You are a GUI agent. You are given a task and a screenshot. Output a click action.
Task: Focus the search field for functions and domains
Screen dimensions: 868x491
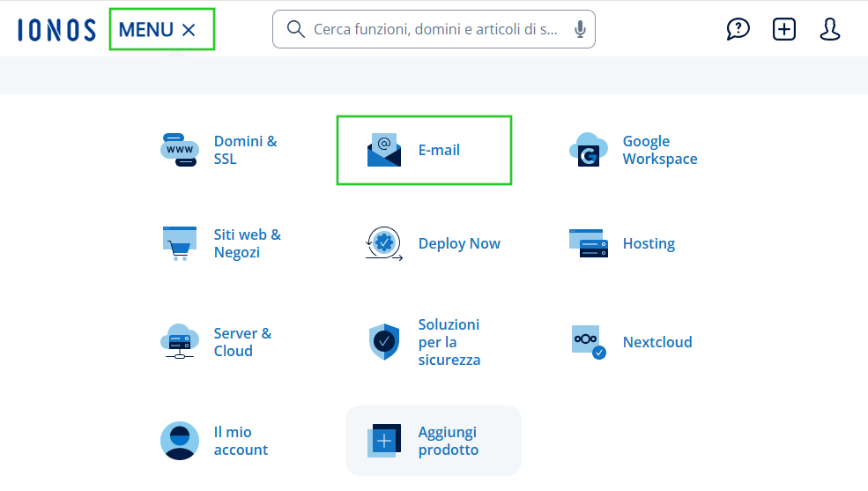click(434, 29)
